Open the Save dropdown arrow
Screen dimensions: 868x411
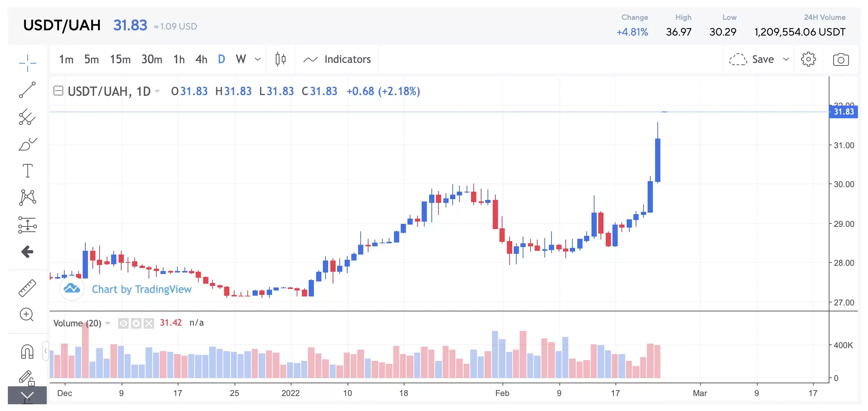pyautogui.click(x=786, y=59)
